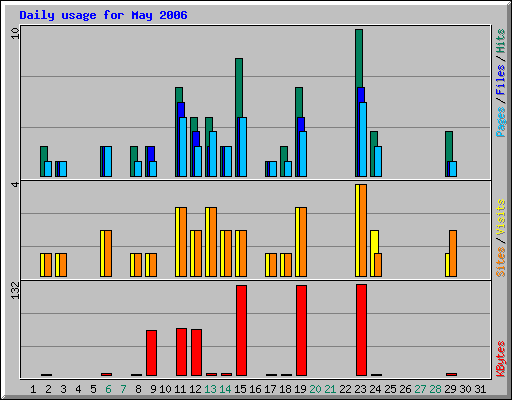Click the "KBytes" legend label

pos(500,359)
